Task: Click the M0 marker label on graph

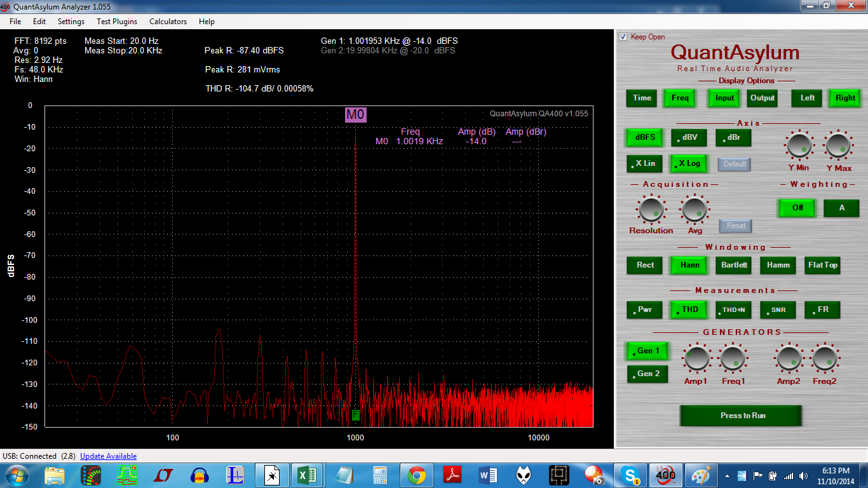Action: click(356, 115)
